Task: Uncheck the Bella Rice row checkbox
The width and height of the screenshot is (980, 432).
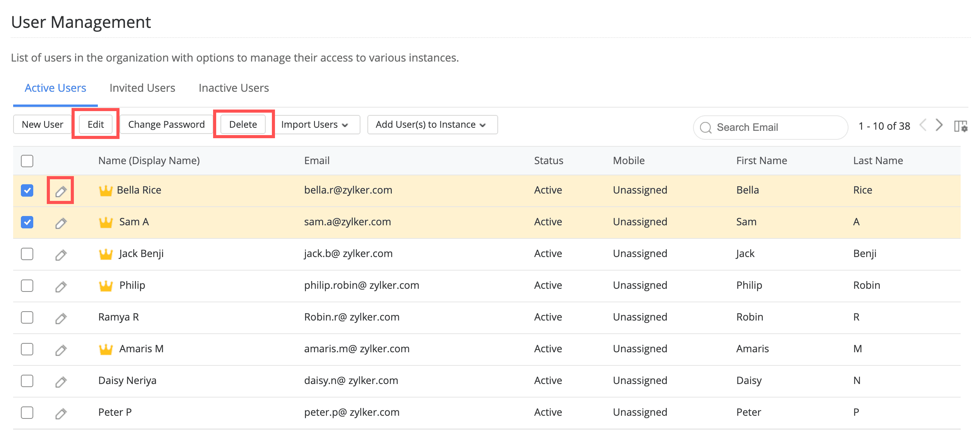Action: click(27, 190)
